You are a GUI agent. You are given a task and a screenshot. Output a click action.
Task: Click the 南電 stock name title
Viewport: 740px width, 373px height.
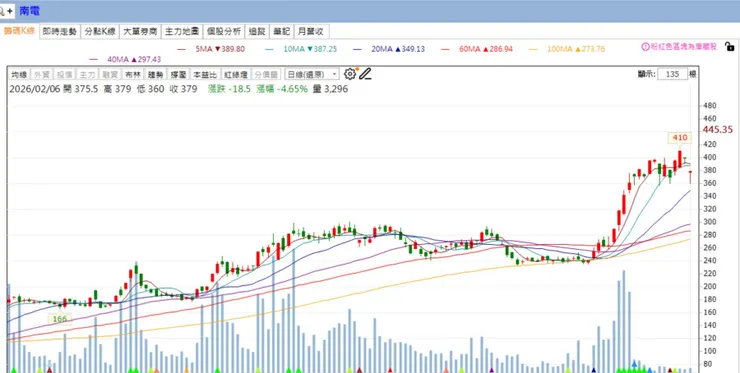[x=29, y=11]
